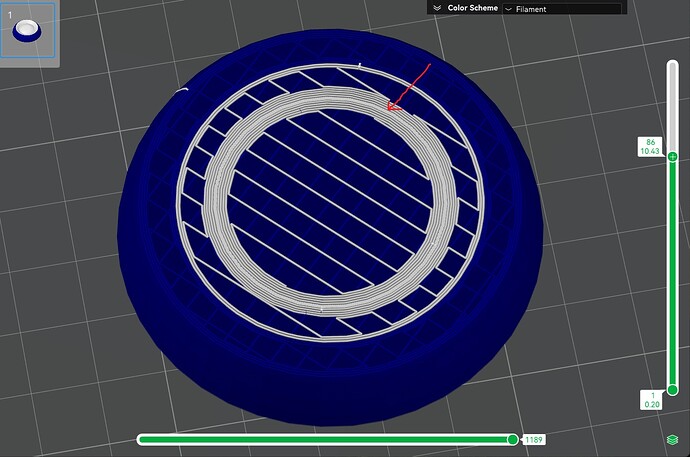Collapse the Color Scheme panel chevrons
The image size is (690, 457).
[x=437, y=8]
